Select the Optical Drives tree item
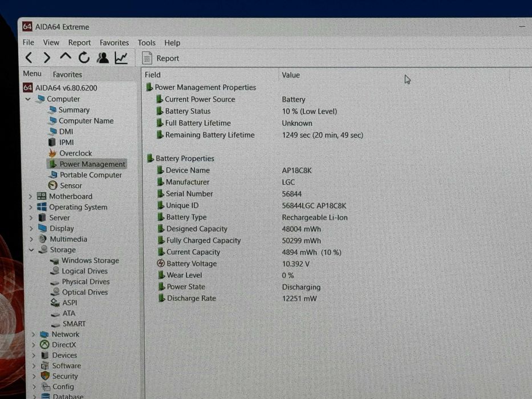Image resolution: width=532 pixels, height=399 pixels. 79,292
